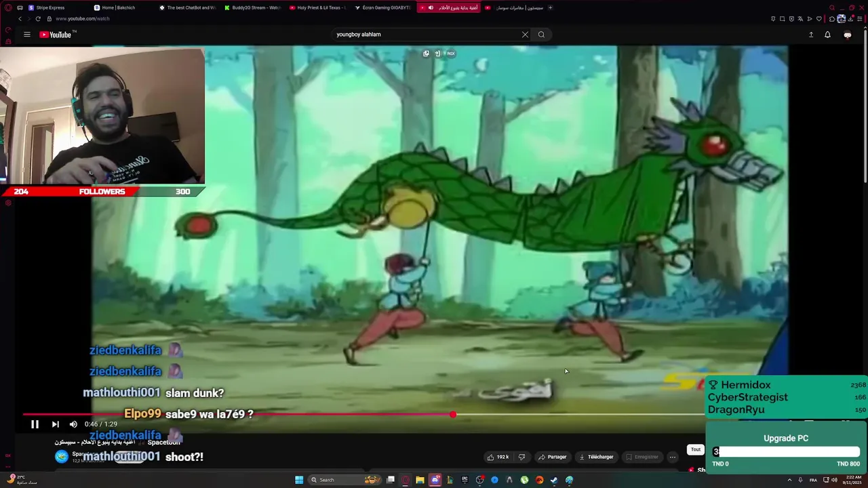Run search with magnifier button
Screen dimensions: 868x488
541,35
